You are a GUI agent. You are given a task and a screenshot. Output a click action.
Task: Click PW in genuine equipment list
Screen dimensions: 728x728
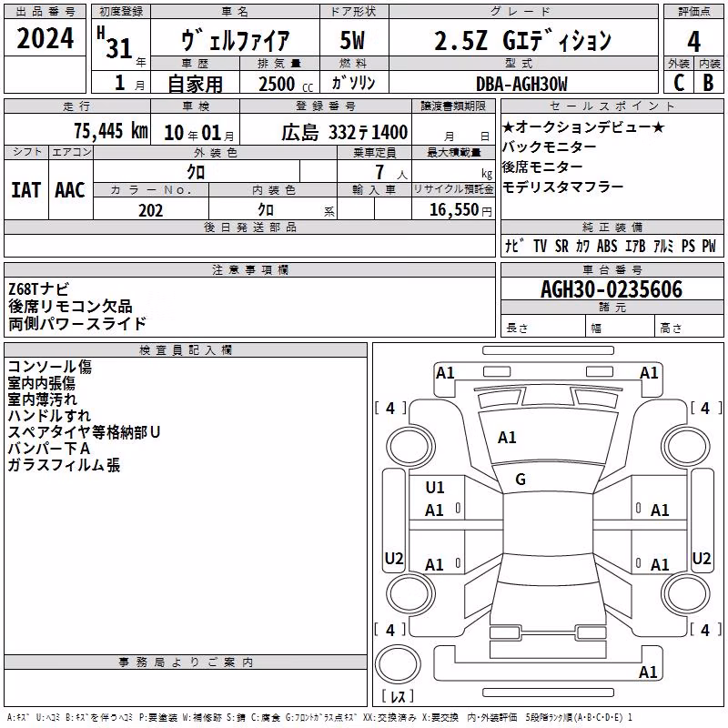tap(709, 246)
